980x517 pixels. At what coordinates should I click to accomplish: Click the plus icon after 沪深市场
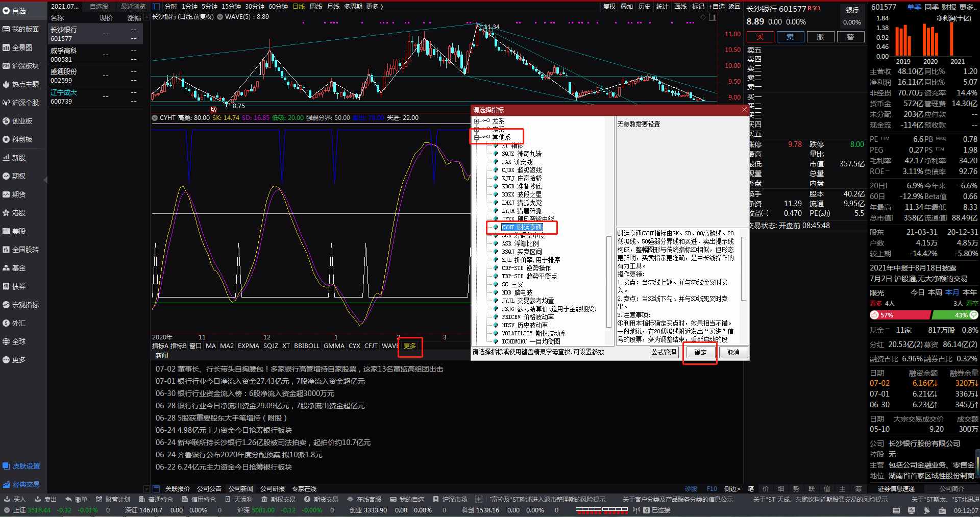point(478,499)
